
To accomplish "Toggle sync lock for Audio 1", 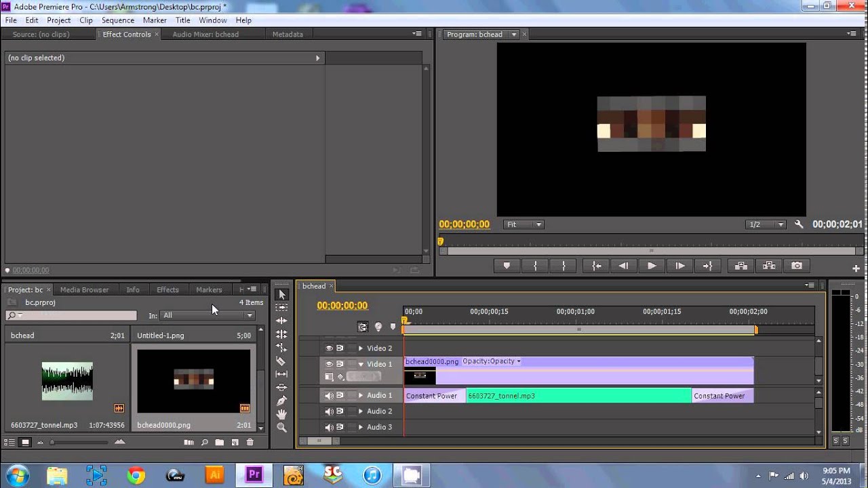I will (x=340, y=396).
